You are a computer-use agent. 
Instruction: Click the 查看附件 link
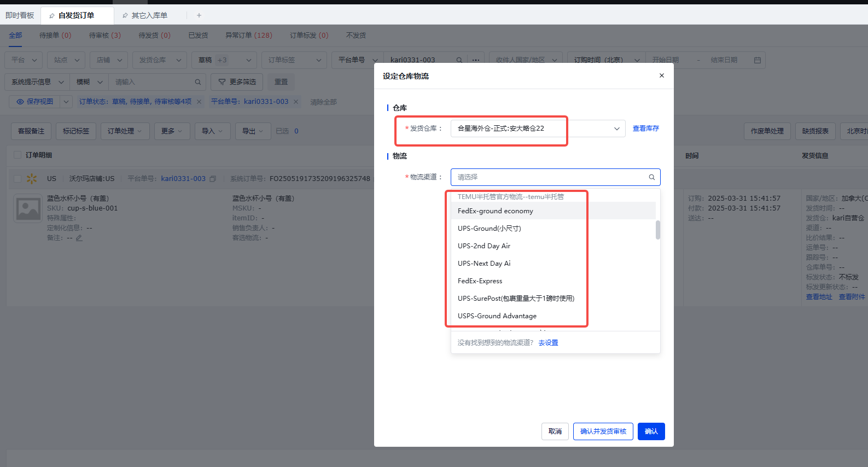pyautogui.click(x=852, y=297)
